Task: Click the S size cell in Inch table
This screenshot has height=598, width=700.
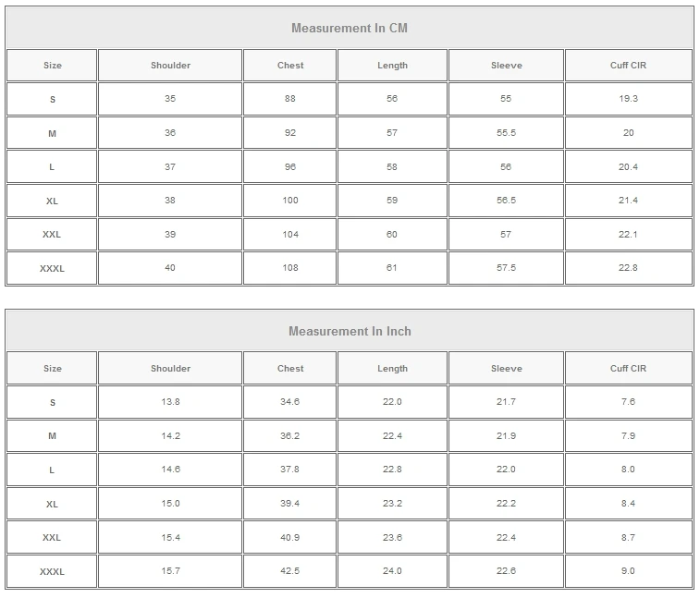Action: click(x=52, y=402)
